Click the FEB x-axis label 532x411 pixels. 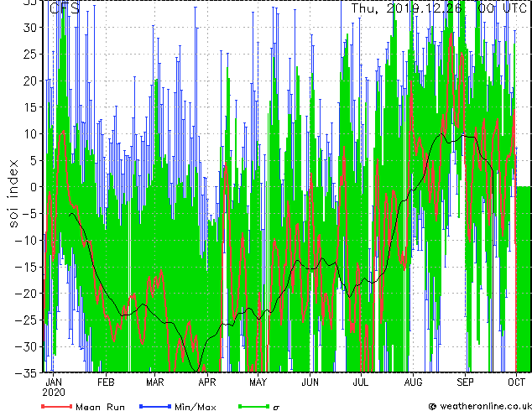(x=106, y=382)
